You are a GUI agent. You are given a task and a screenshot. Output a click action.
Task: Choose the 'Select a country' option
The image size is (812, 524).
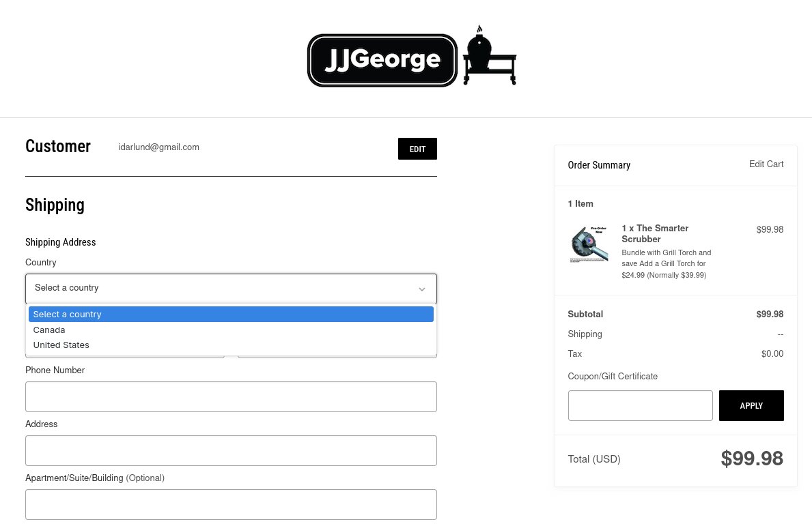(x=231, y=315)
